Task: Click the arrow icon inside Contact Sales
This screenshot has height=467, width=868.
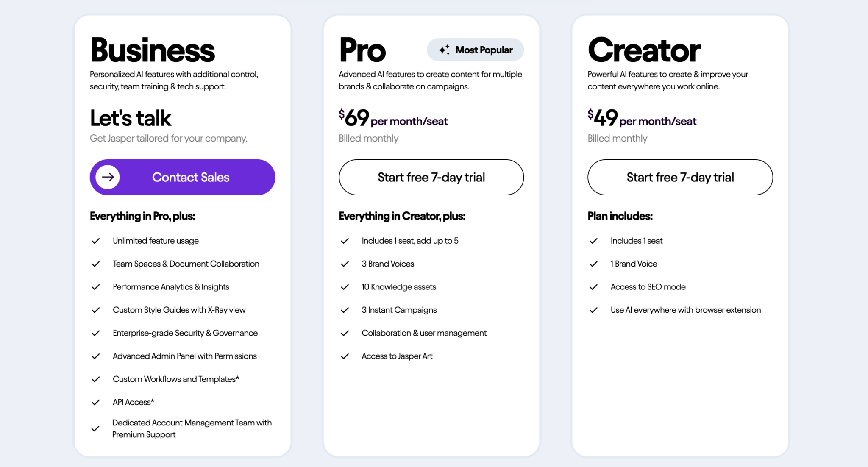Action: (107, 177)
